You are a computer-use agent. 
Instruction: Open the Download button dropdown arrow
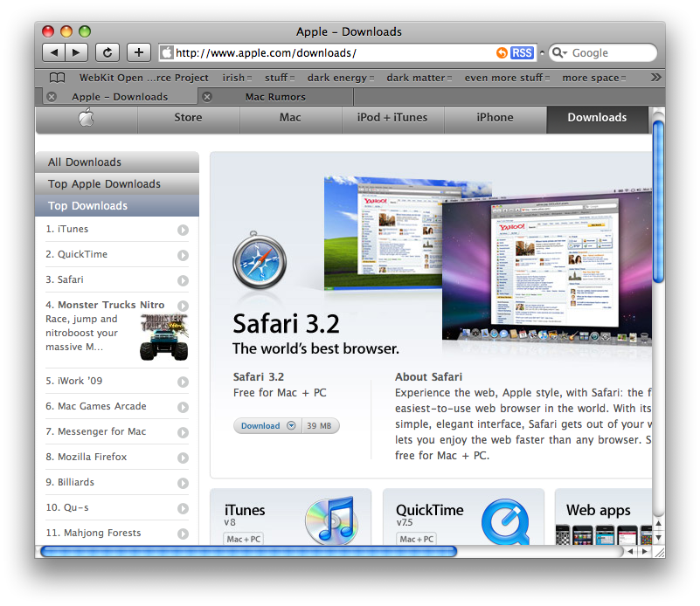tap(291, 425)
